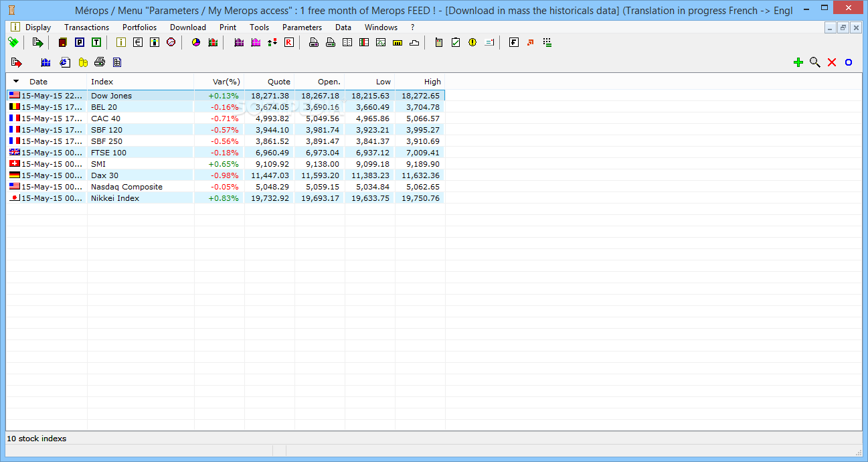This screenshot has width=868, height=462.
Task: Select the Nikkei Index row
Action: pyautogui.click(x=226, y=198)
